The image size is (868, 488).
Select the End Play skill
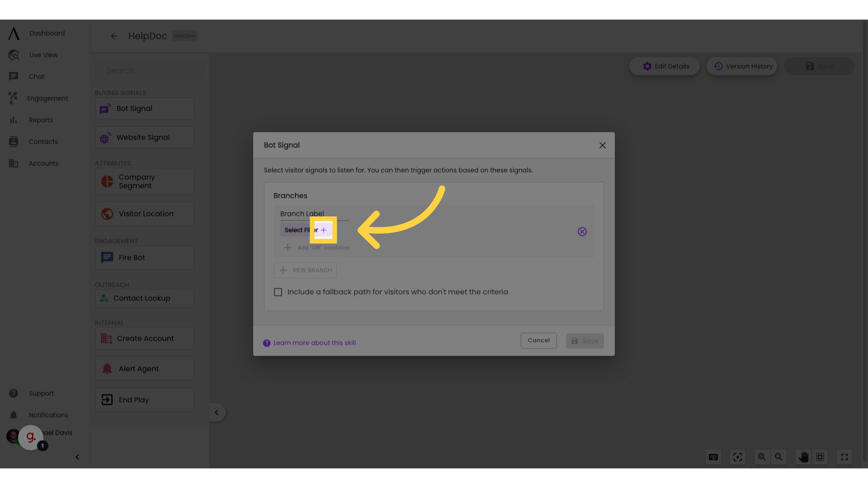tap(144, 399)
